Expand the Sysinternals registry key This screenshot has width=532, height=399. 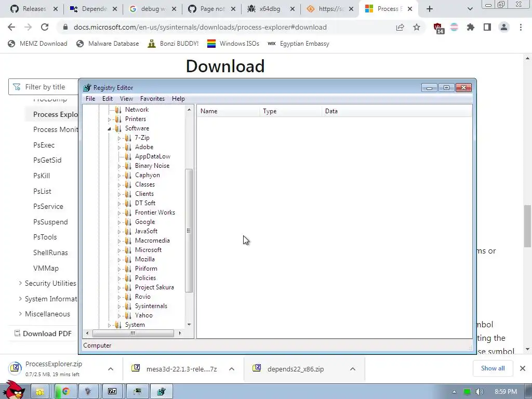point(119,307)
